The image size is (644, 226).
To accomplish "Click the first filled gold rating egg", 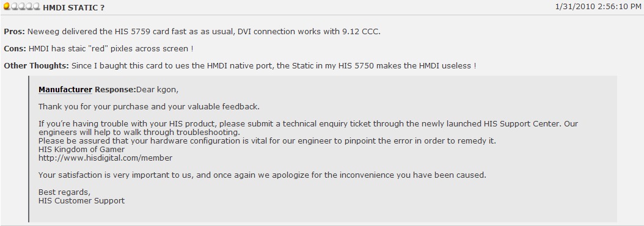I will coord(7,7).
